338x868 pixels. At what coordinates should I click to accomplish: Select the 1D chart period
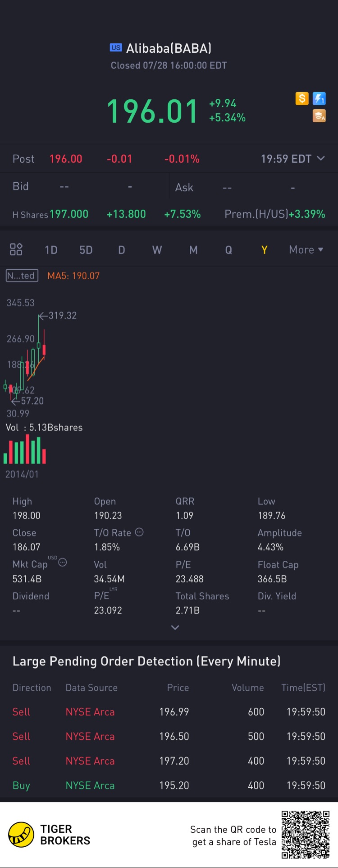click(51, 250)
